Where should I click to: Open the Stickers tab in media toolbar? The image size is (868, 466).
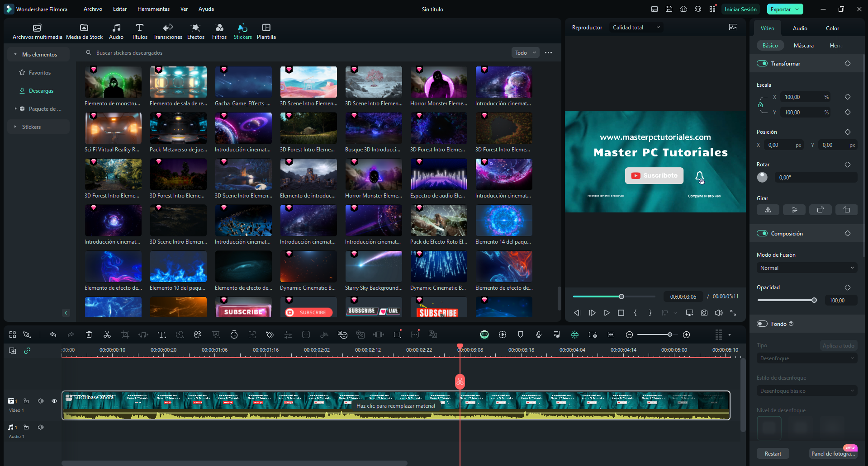pyautogui.click(x=242, y=32)
